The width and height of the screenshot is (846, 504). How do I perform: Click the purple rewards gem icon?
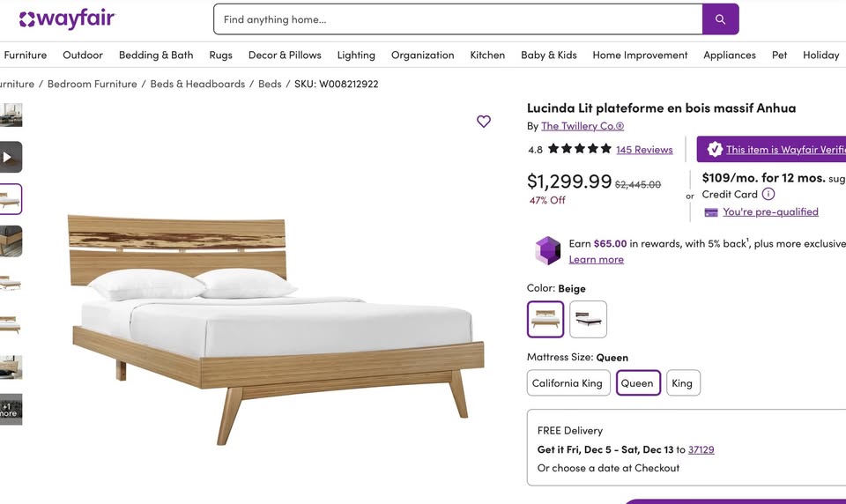click(547, 251)
